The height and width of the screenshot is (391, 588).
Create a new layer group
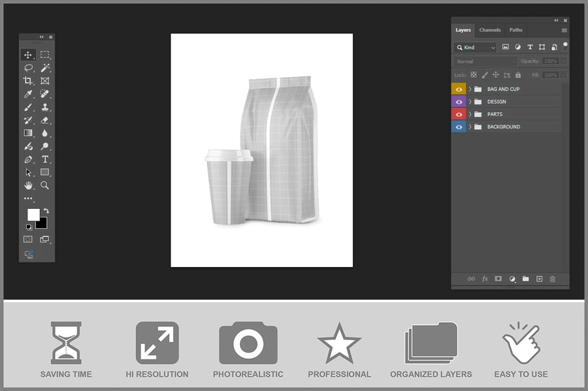point(526,279)
